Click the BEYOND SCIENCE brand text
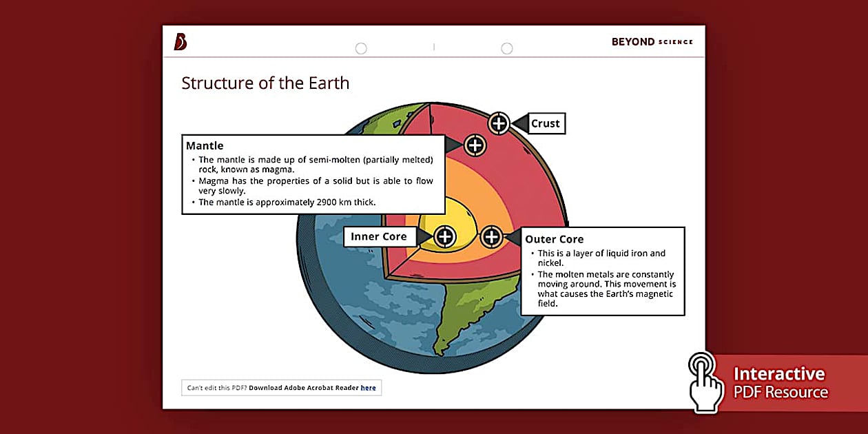 click(x=652, y=42)
